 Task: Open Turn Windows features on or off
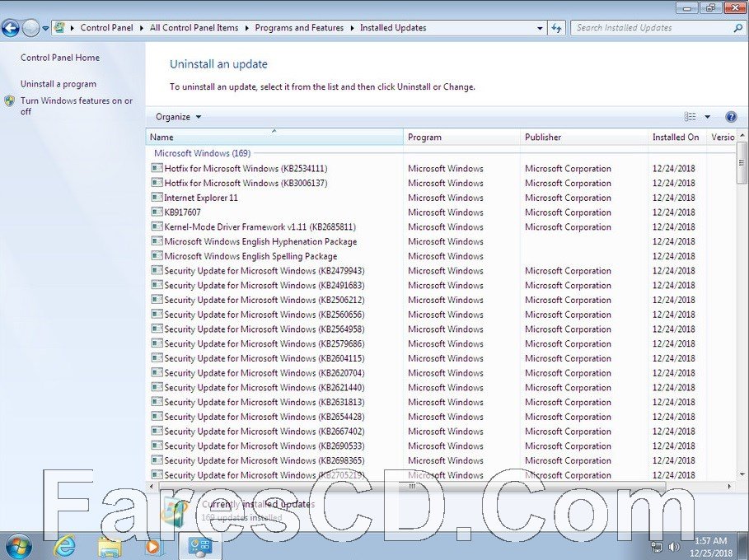coord(77,106)
